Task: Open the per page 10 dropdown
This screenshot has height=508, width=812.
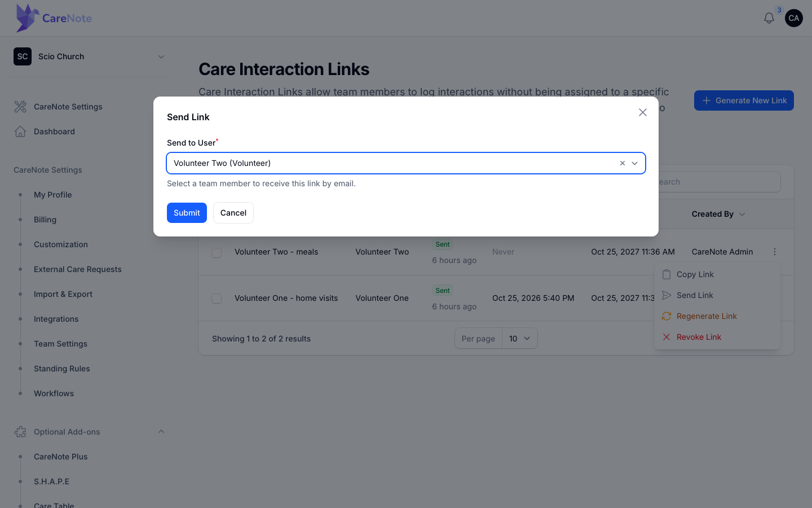Action: [520, 339]
